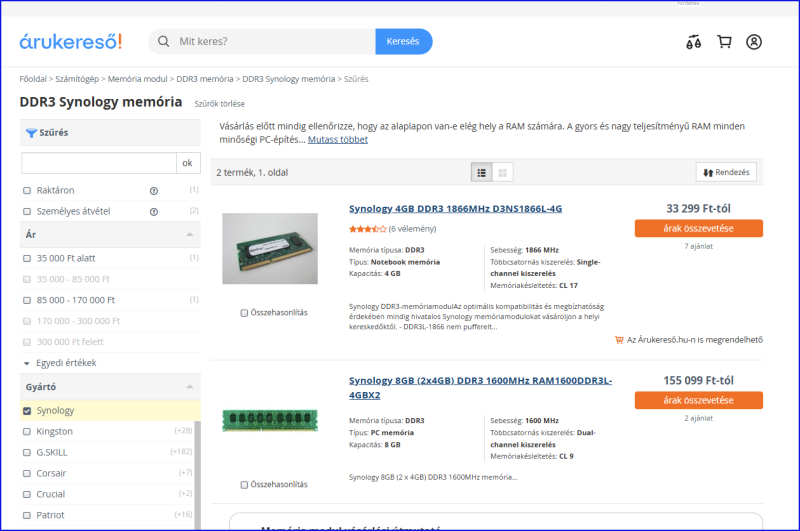Click the Az Árukereső.hu-n is megrendelhető text
This screenshot has height=531, width=800.
point(694,340)
